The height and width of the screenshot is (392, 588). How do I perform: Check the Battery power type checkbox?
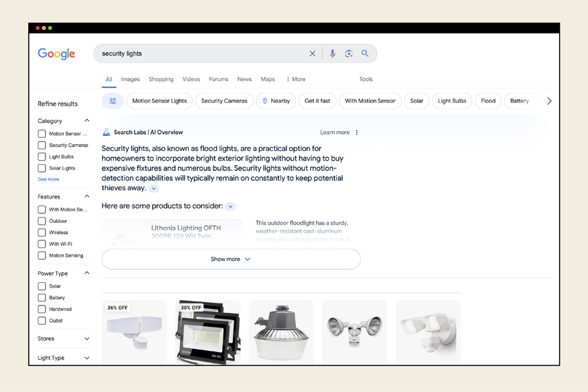[x=42, y=297]
